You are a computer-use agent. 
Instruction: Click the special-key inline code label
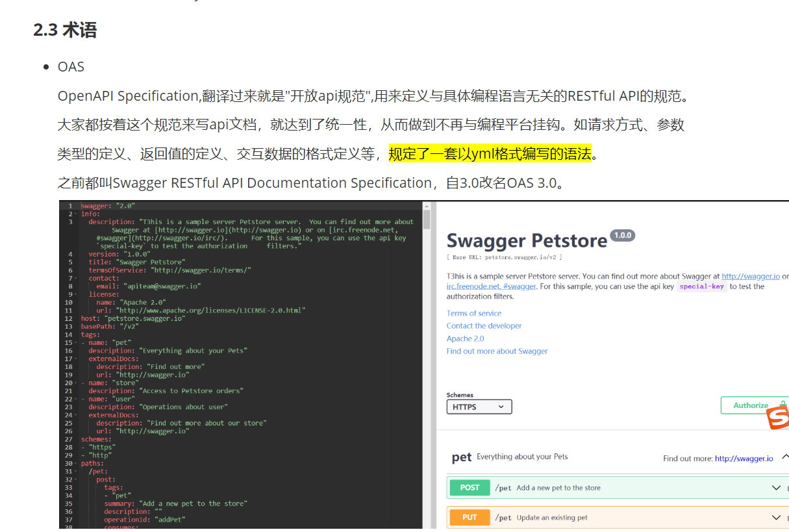(702, 286)
